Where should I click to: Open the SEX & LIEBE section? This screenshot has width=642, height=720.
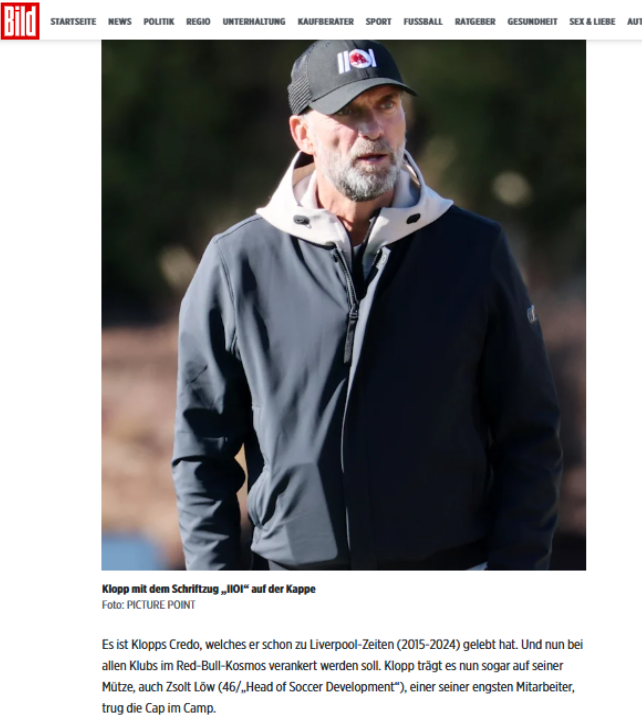tap(592, 22)
